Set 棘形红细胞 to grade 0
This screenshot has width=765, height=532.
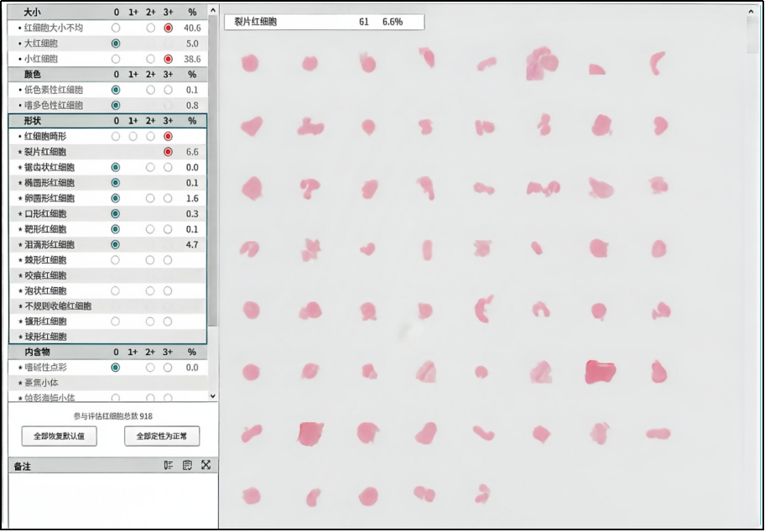[x=115, y=260]
